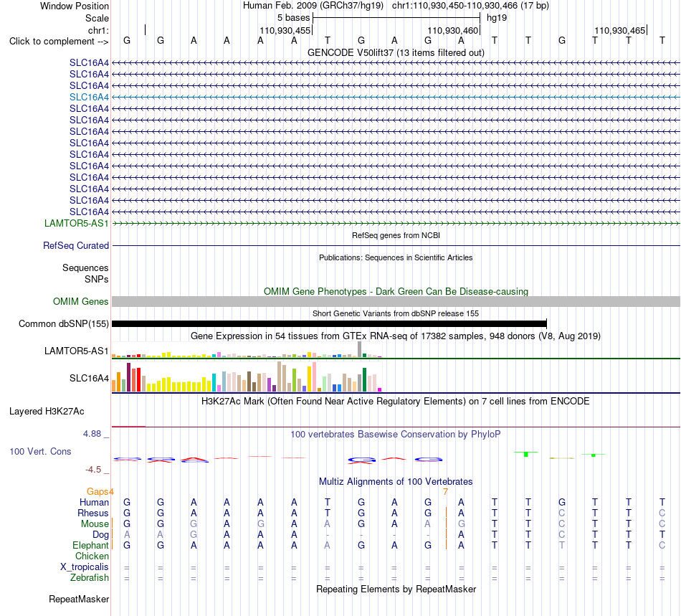
Task: Open 'Short Genetic Variants from dbSNP release 155'
Action: [396, 313]
